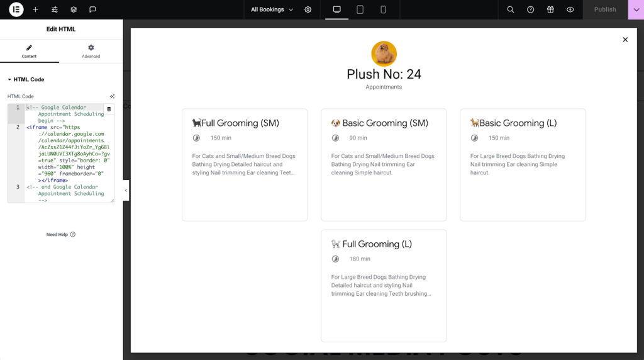Screen dimensions: 644x360
Task: Open Site Settings sliders icon
Action: (x=55, y=9)
